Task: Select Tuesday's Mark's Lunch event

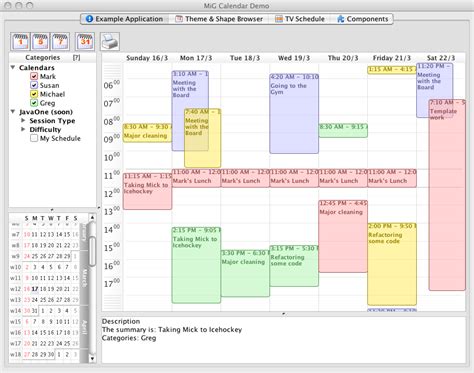Action: click(x=245, y=178)
